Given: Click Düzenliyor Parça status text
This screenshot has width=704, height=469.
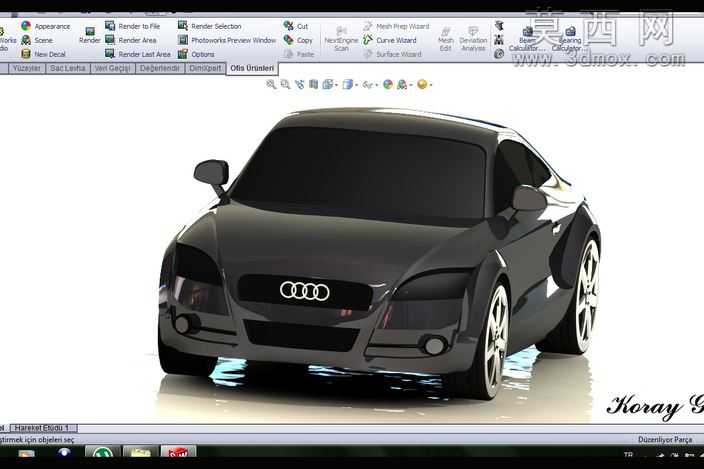Looking at the screenshot, I should click(664, 440).
